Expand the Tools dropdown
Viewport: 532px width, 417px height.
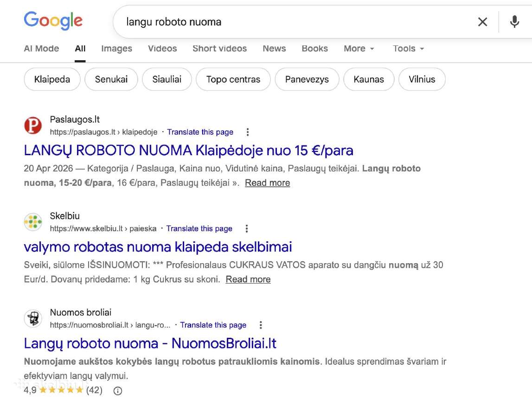pos(409,49)
